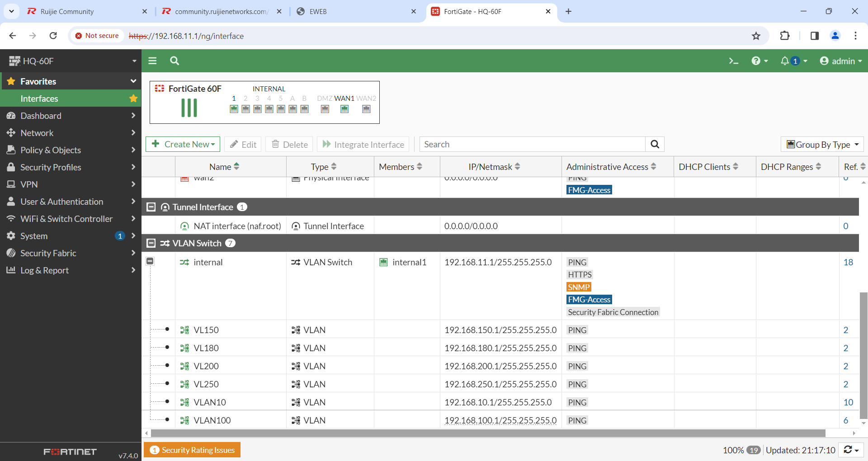Image resolution: width=868 pixels, height=461 pixels.
Task: Select the WAN2 port on faceplate
Action: (x=366, y=109)
